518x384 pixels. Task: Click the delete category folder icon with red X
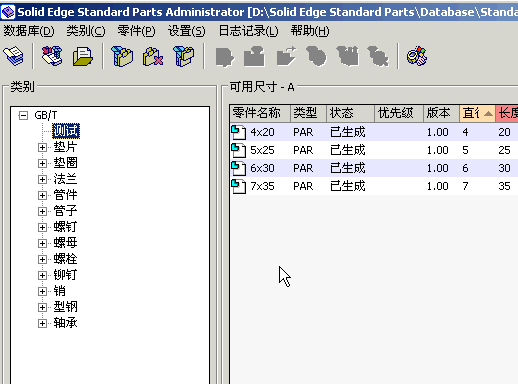click(153, 56)
